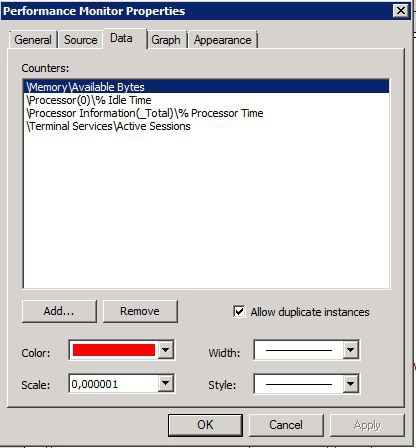Go to the Graph tab
This screenshot has width=416, height=448.
166,40
